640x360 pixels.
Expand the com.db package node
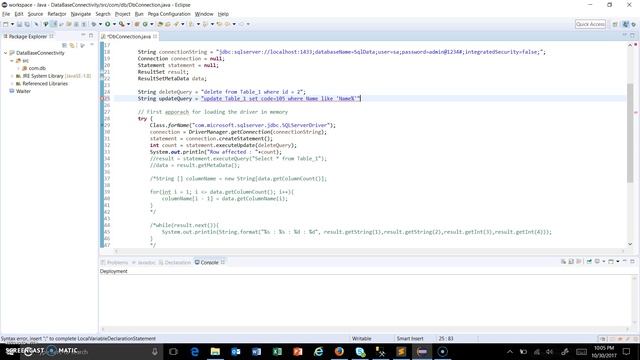point(18,68)
